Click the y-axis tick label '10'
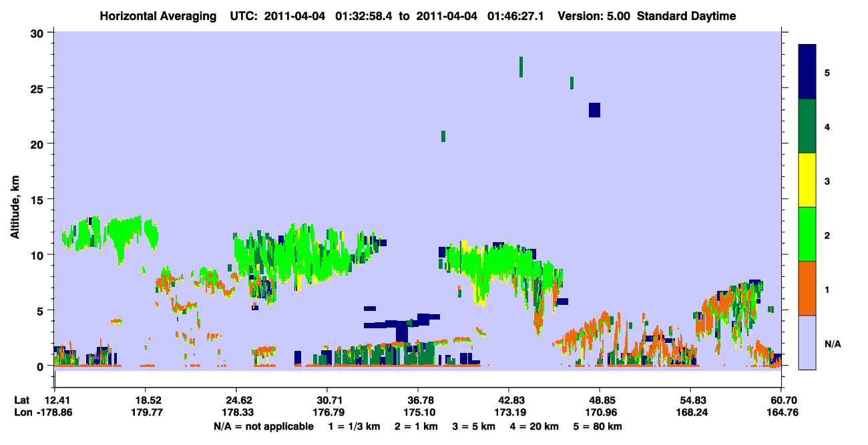 [x=38, y=255]
